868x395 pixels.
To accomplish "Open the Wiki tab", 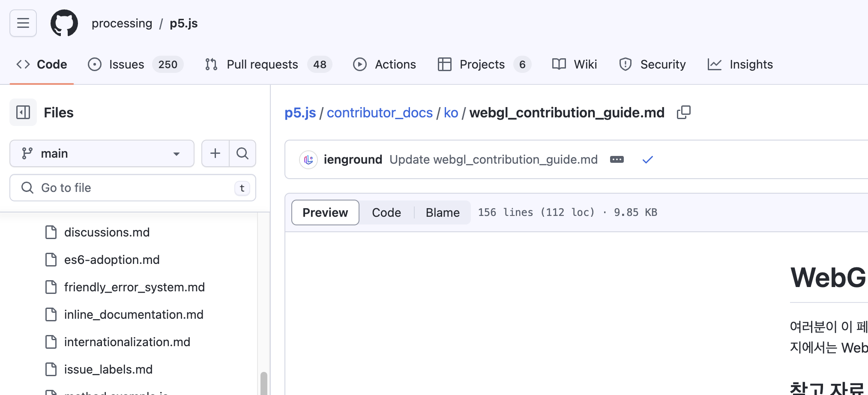I will 574,64.
